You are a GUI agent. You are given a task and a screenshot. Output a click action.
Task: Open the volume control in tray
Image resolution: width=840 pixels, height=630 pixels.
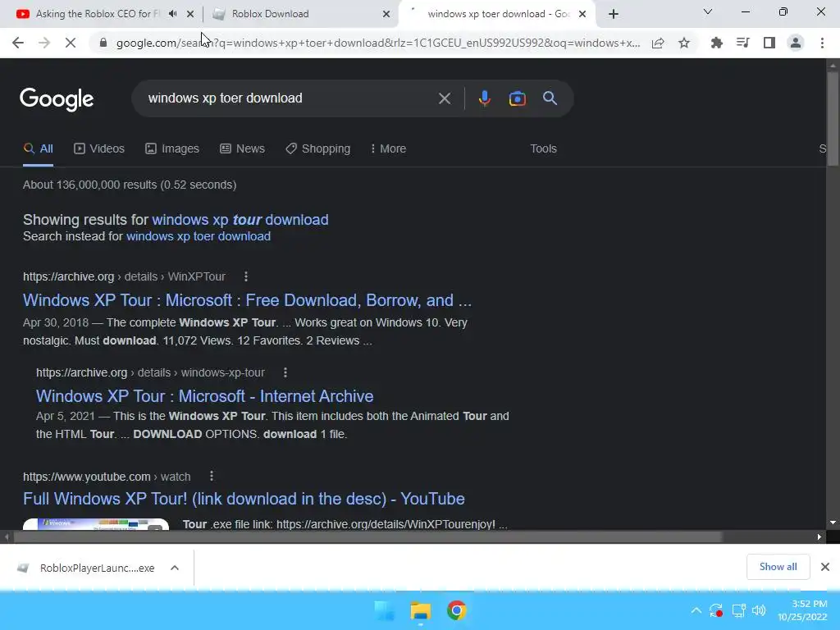tap(759, 610)
